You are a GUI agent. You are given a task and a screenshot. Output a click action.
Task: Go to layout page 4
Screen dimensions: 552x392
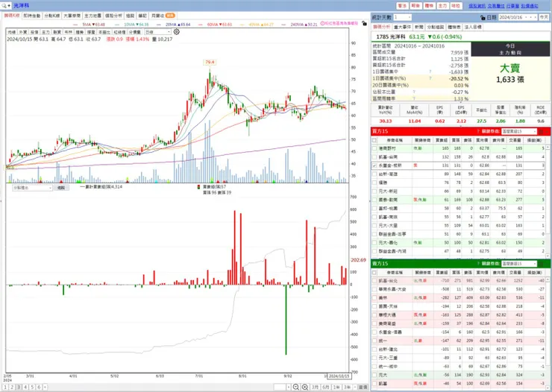[25, 387]
